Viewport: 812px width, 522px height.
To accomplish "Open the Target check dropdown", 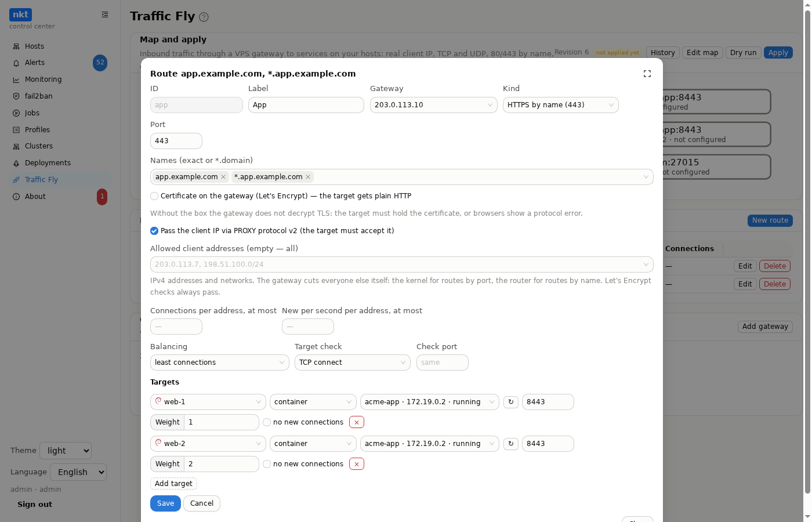I will pos(353,362).
